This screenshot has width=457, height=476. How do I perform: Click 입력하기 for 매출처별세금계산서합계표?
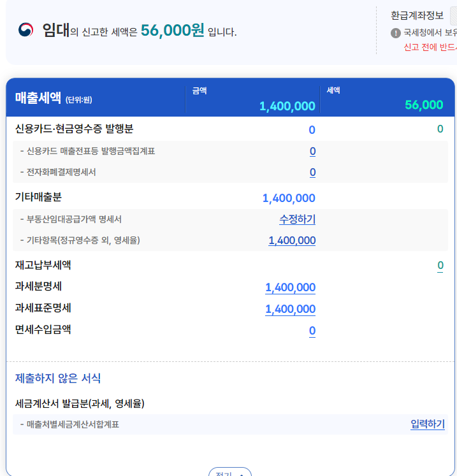(x=427, y=424)
